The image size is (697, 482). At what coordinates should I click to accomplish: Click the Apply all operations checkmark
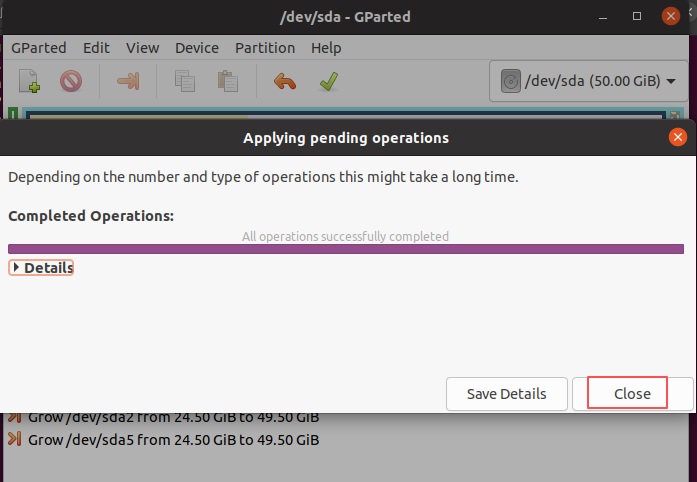(x=328, y=81)
